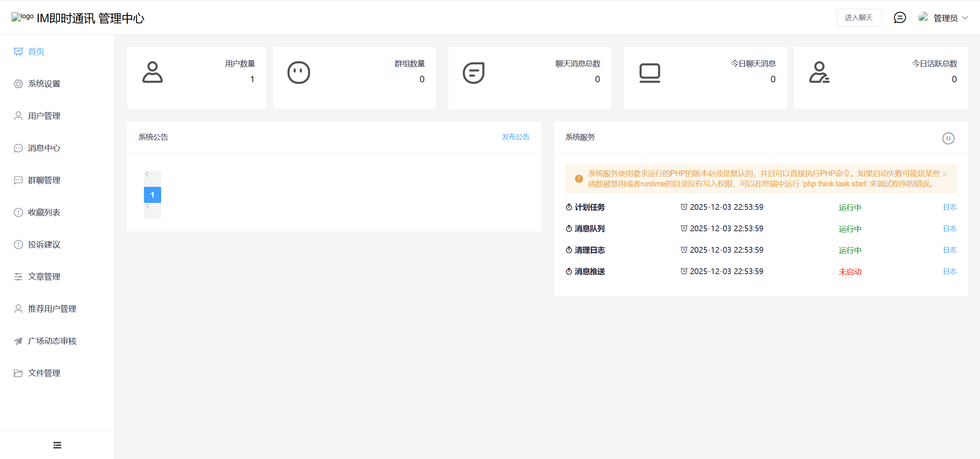980x459 pixels.
Task: Pause system services with the pause icon
Action: click(948, 138)
